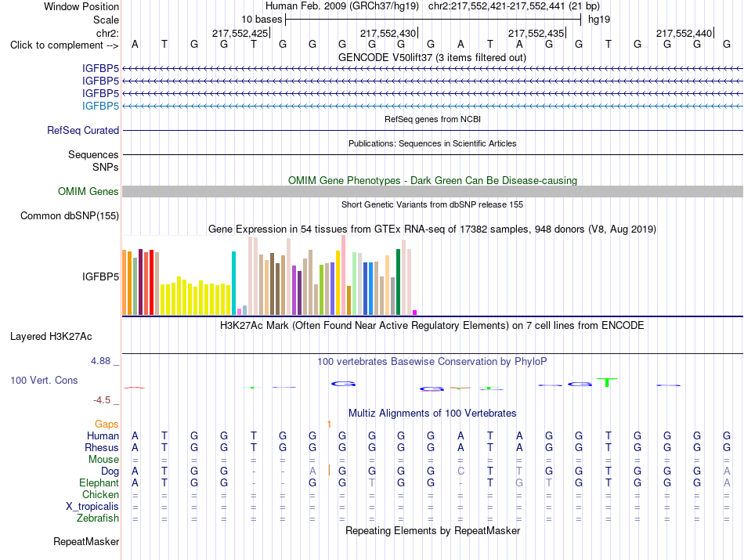Click the -4.5 PhyloP lower value
The image size is (744, 560).
click(102, 400)
